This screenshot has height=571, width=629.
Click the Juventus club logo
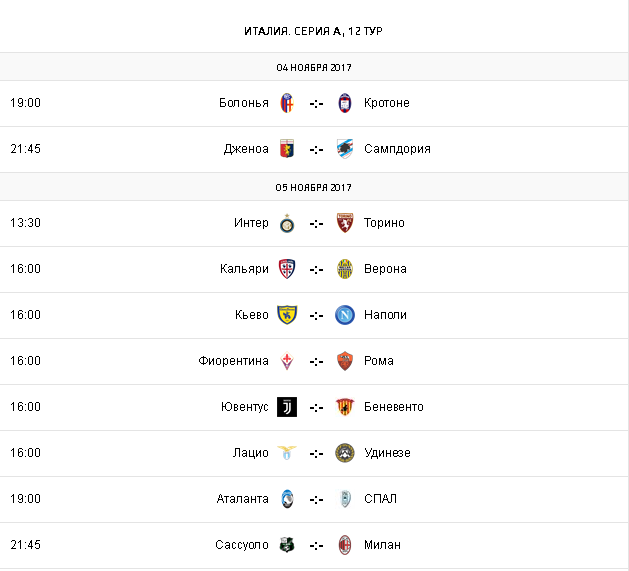[x=287, y=407]
